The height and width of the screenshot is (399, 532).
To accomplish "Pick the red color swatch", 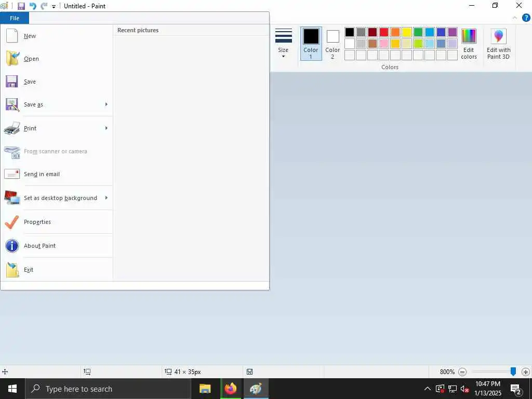I will coord(384,32).
